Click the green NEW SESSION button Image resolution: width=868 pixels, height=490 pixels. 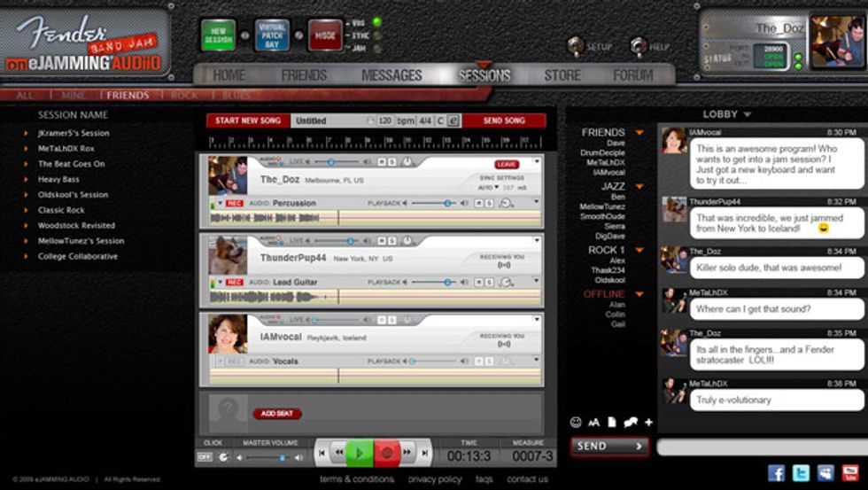219,35
